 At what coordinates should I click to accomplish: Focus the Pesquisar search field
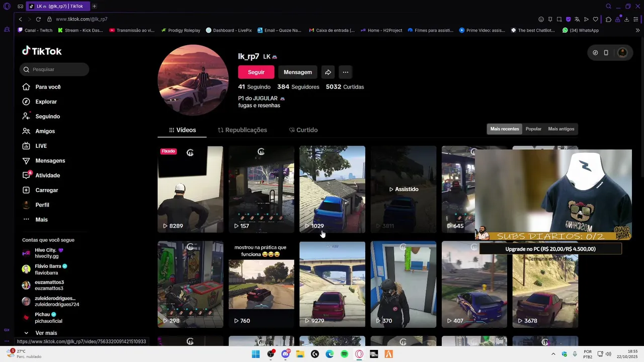coord(54,69)
